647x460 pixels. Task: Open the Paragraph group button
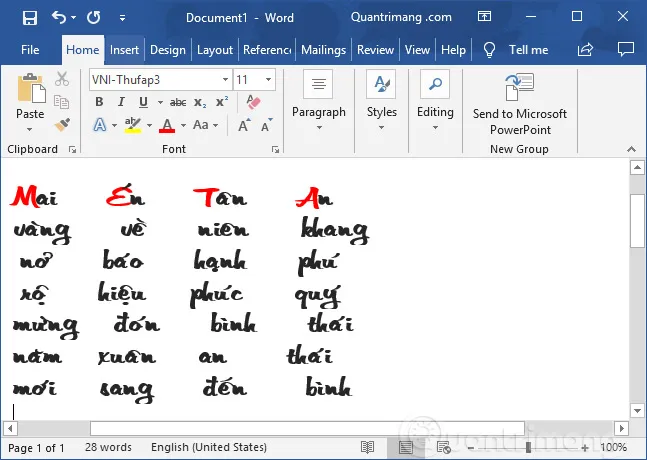tap(319, 101)
